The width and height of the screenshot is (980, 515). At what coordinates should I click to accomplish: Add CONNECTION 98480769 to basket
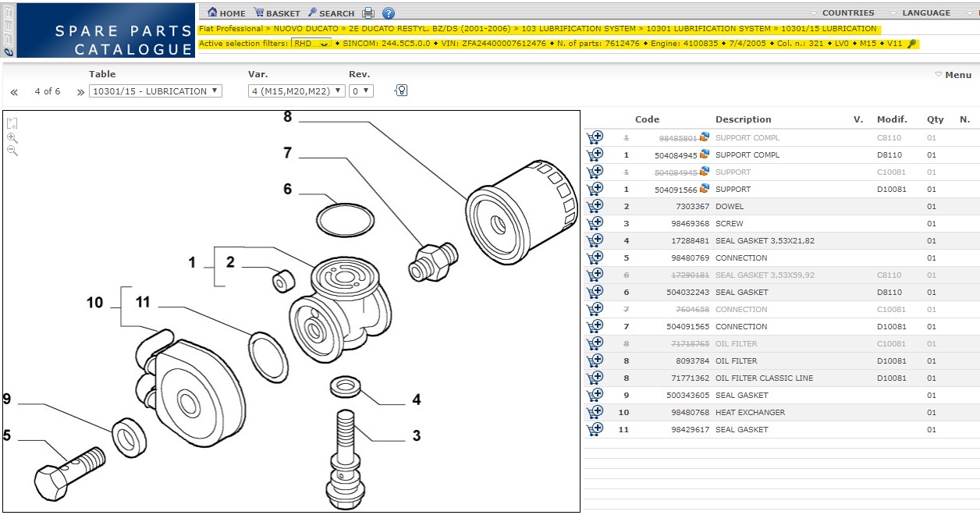click(595, 257)
